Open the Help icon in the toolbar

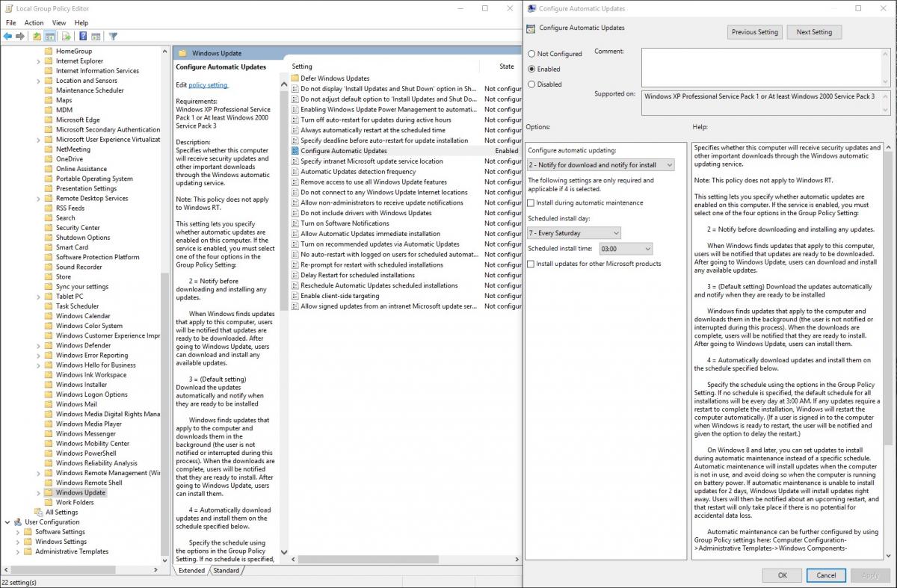[x=82, y=36]
